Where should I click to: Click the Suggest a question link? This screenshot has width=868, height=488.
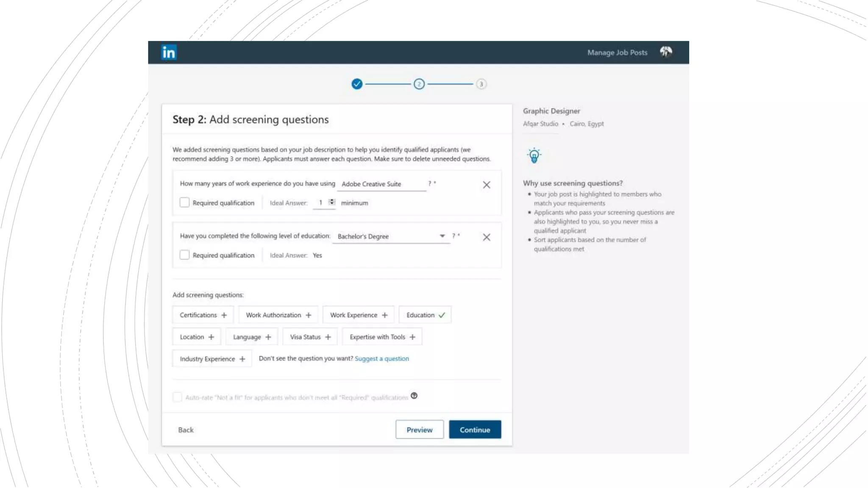click(381, 359)
